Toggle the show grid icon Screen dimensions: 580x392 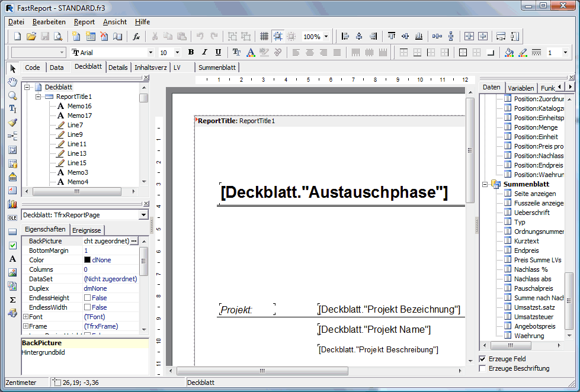264,37
